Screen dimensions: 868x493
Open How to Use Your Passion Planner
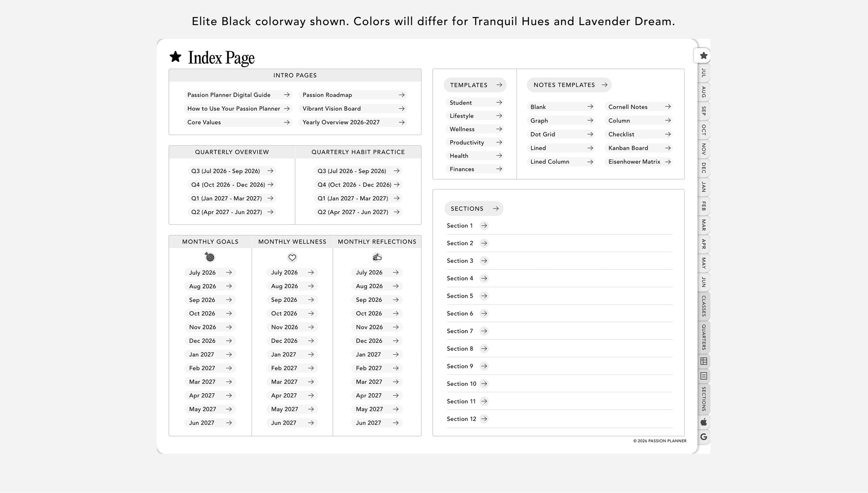(x=237, y=108)
